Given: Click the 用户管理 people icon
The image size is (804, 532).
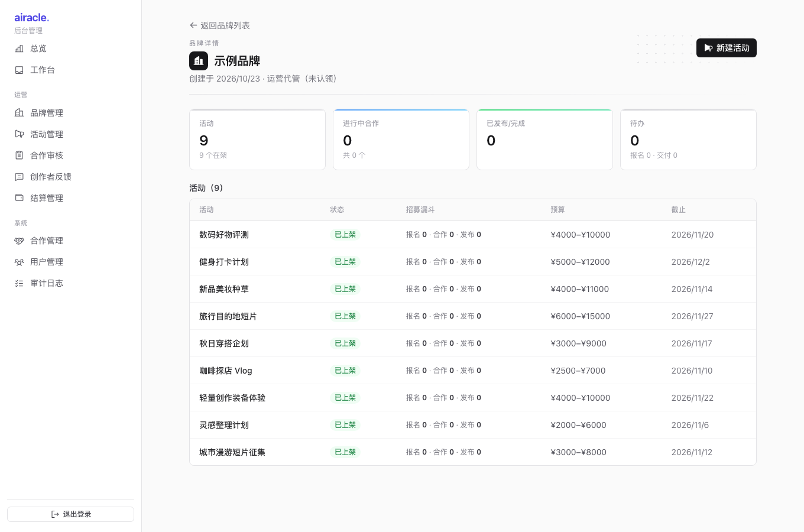Looking at the screenshot, I should click(19, 262).
